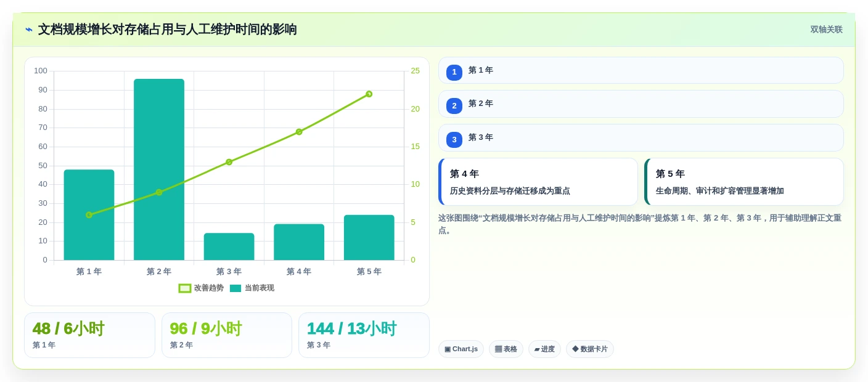This screenshot has width=868, height=382.
Task: Select the 第 3 年 list row
Action: 641,137
